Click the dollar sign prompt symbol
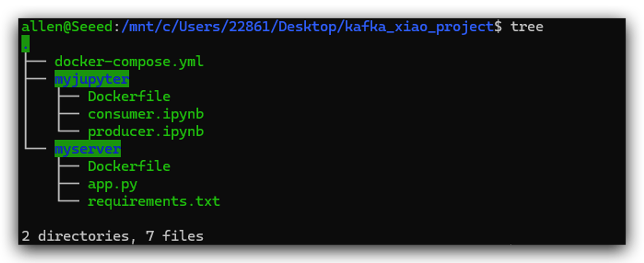644x263 pixels. point(498,27)
